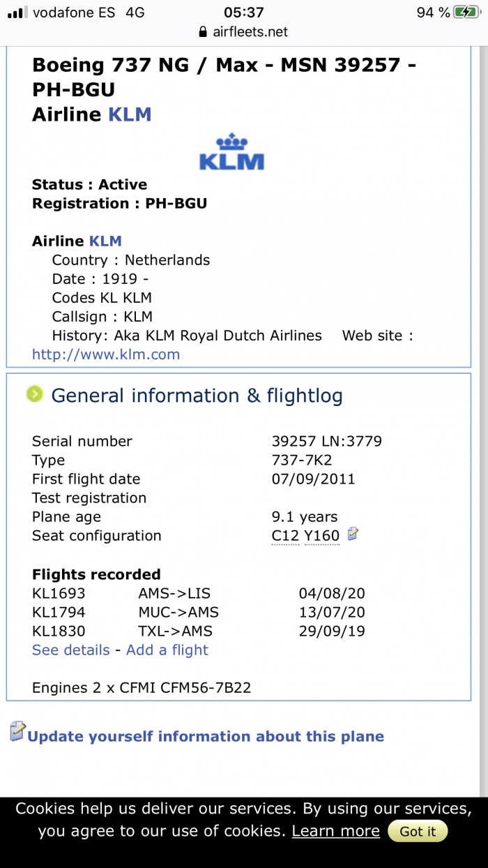Tap the signal strength bars icon

tap(16, 13)
